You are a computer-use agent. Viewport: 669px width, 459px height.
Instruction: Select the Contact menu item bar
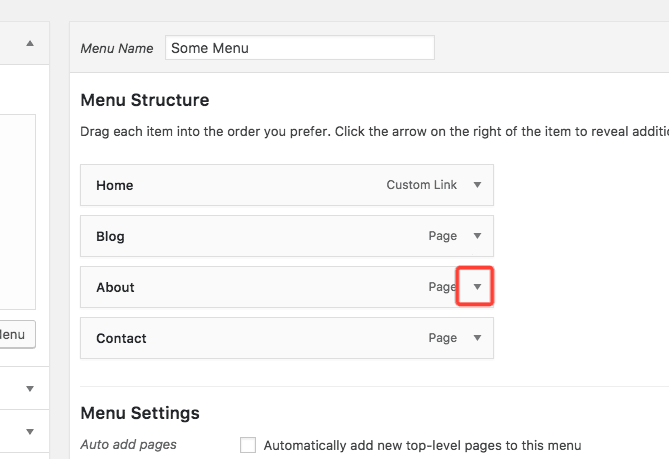coord(287,338)
